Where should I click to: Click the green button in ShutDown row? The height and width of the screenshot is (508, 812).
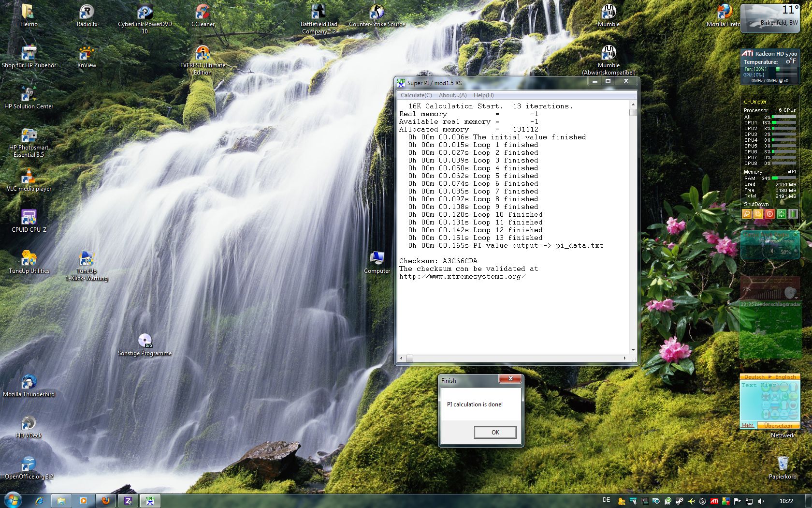point(781,214)
